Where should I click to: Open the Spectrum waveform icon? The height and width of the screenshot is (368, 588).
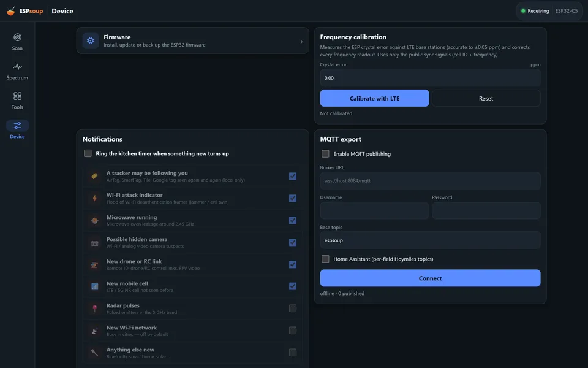[17, 67]
